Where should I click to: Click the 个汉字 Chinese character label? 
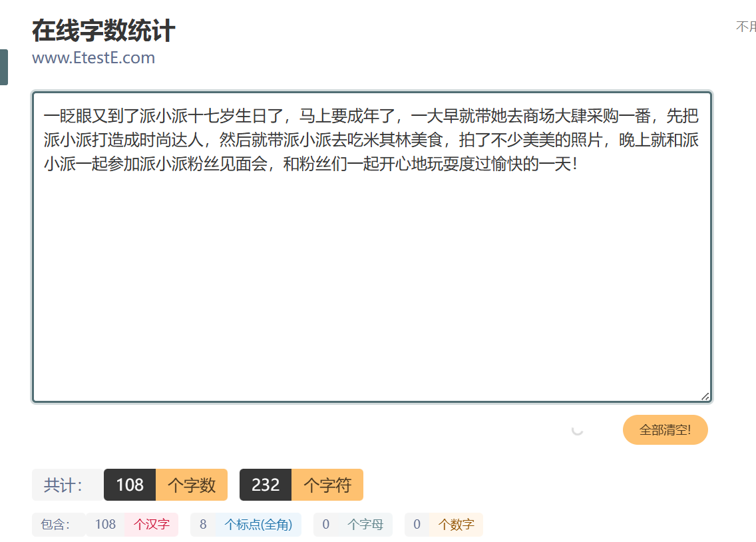pyautogui.click(x=151, y=525)
